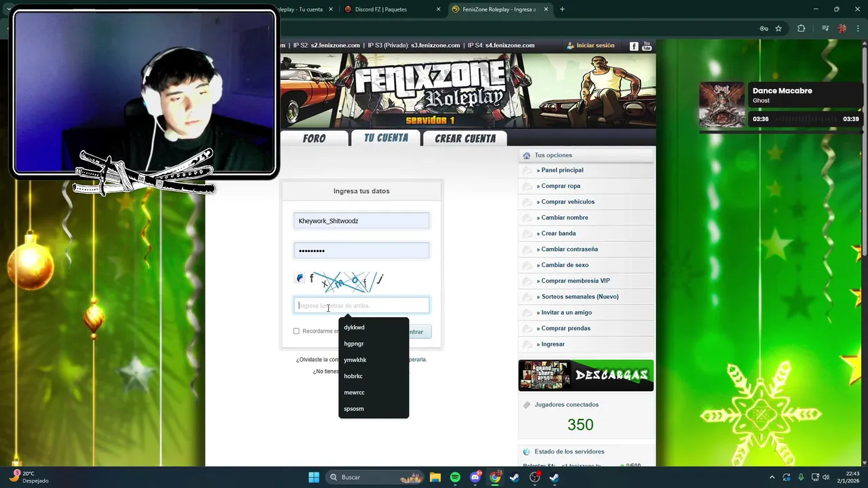Open the TU CUENTA site tab
This screenshot has height=488, width=868.
[x=386, y=138]
